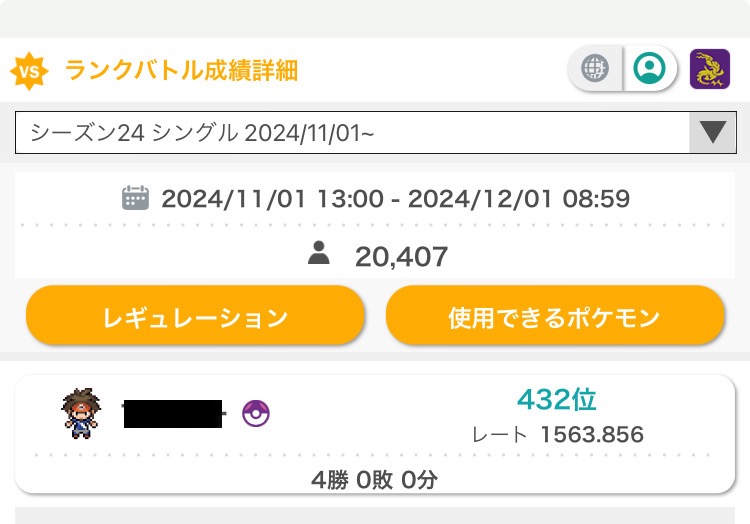Click the 20,407 participant count
Screen dimensions: 750x524
[401, 256]
